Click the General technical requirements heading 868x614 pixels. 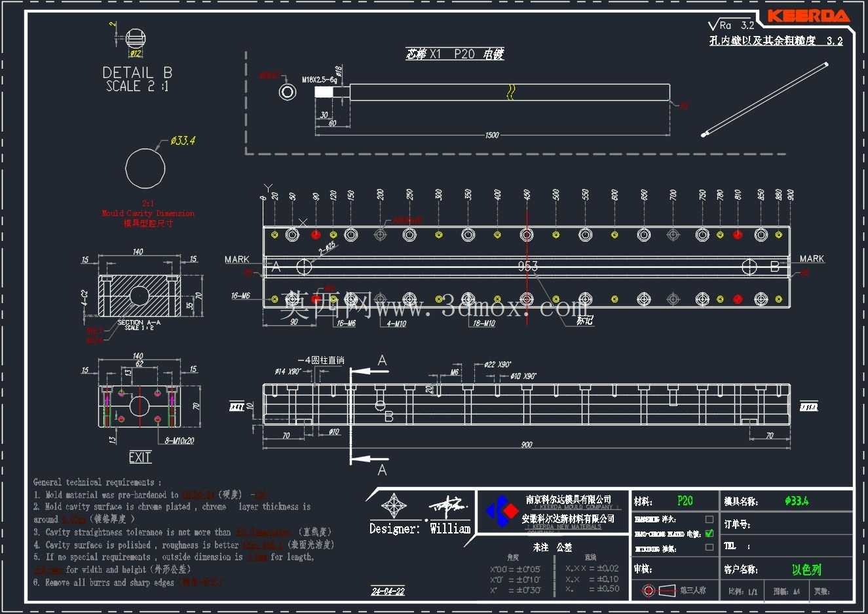[x=97, y=482]
